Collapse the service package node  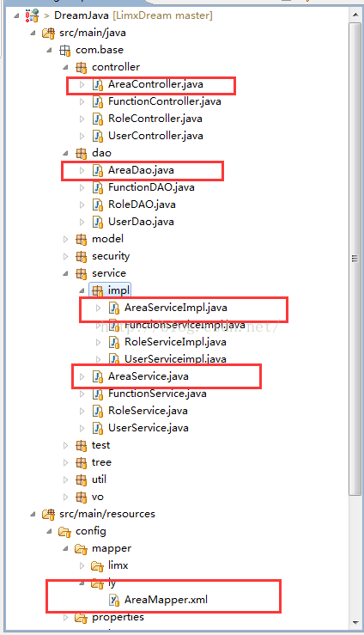(66, 274)
